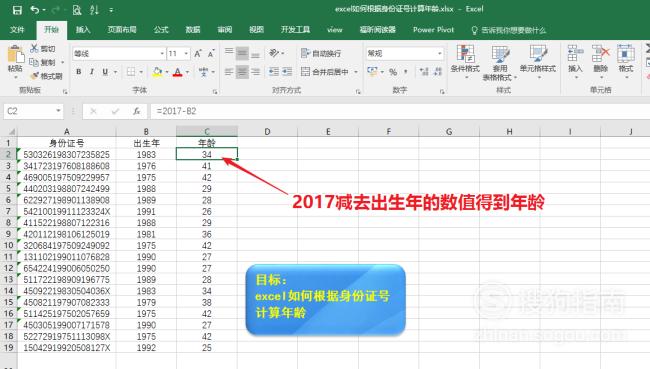The image size is (650, 369).
Task: Open insert function fx dialog
Action: 136,111
